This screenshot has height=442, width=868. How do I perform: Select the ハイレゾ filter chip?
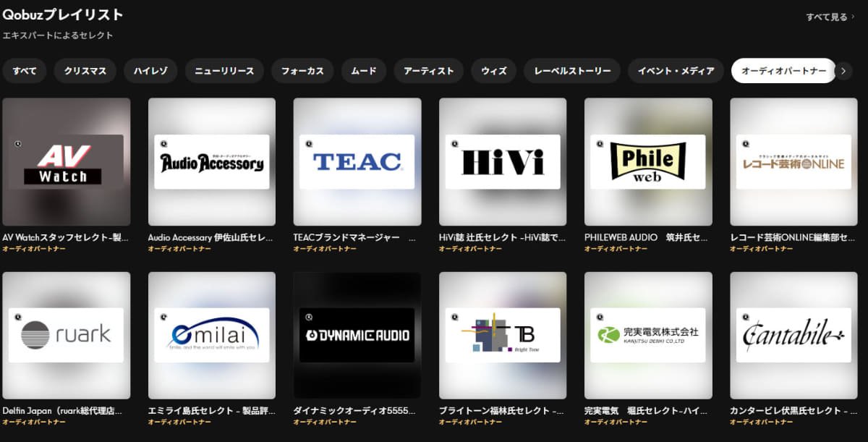pos(150,71)
